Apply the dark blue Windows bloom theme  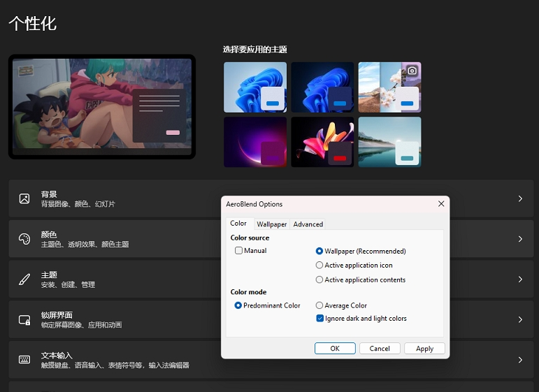pos(322,87)
